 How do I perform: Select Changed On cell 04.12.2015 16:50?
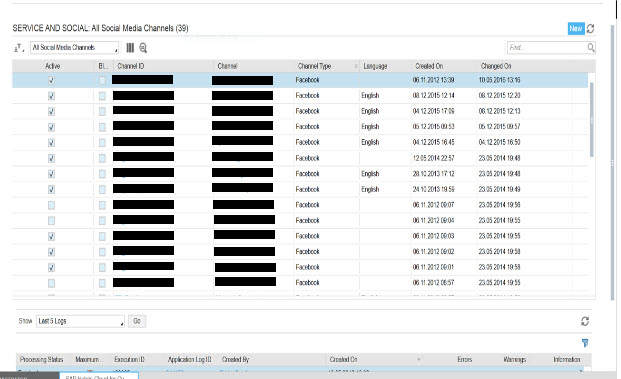(x=499, y=142)
